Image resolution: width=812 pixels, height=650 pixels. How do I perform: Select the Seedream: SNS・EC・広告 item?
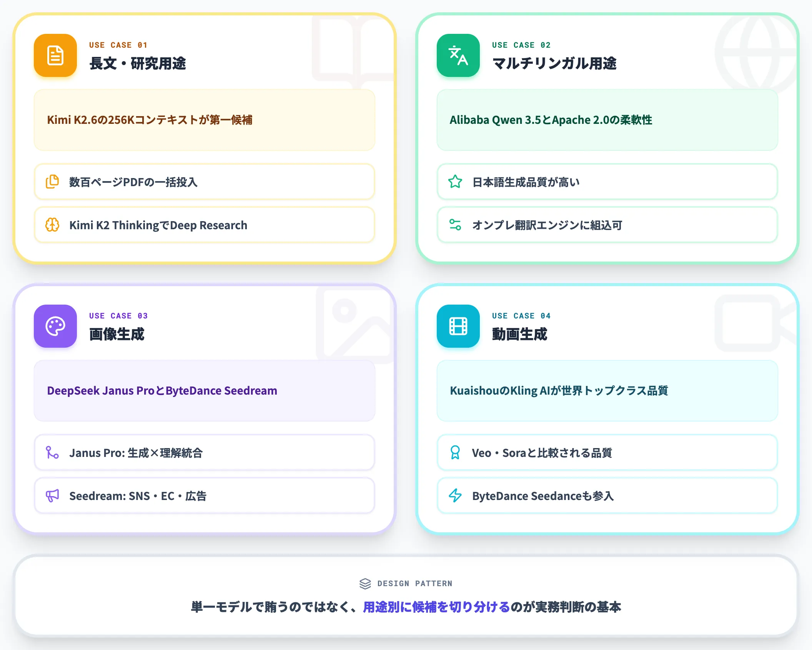coord(205,495)
